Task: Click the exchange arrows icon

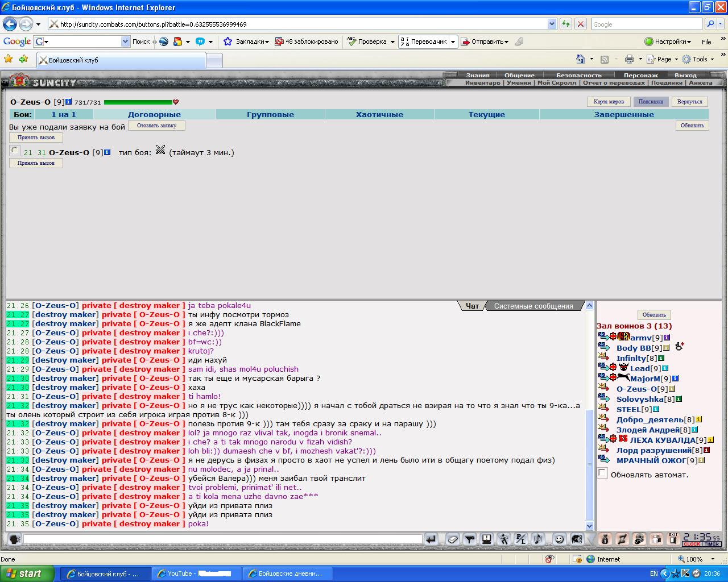Action: [x=622, y=539]
